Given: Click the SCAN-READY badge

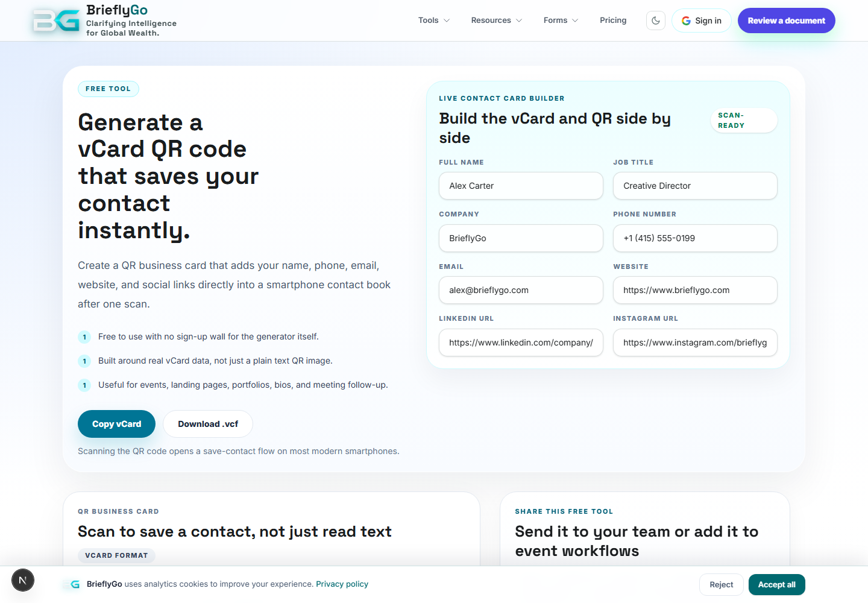Looking at the screenshot, I should 744,121.
